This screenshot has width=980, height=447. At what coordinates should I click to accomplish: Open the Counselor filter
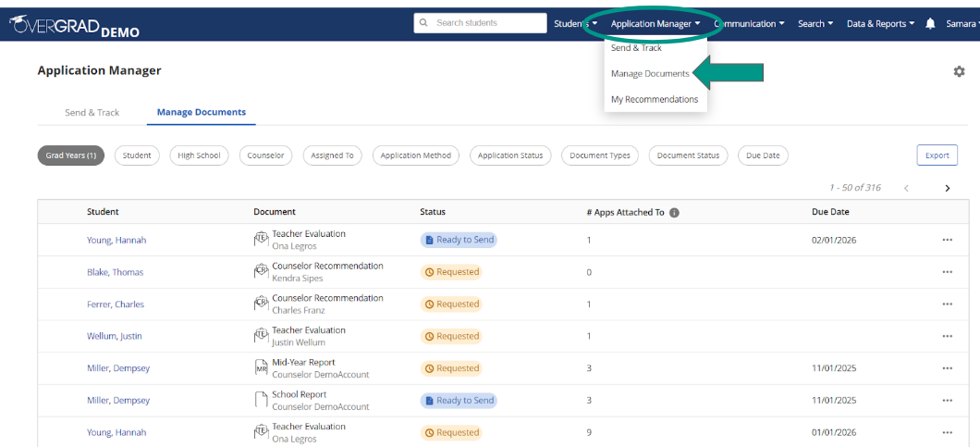pyautogui.click(x=265, y=155)
